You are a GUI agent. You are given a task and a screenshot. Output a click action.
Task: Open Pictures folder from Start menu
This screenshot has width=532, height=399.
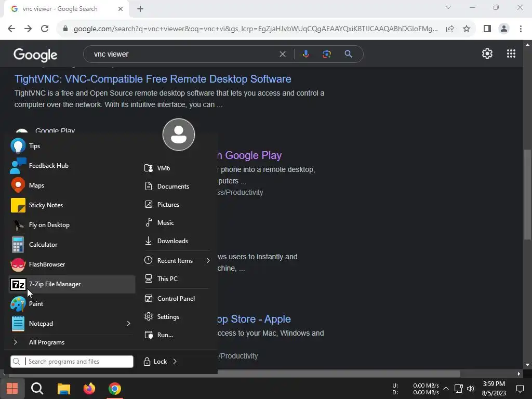(177, 205)
